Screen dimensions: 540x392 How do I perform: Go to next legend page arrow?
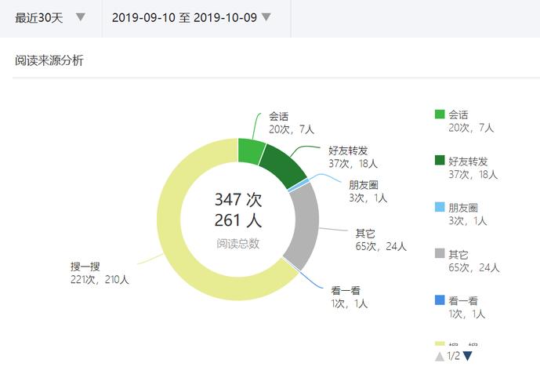[467, 356]
